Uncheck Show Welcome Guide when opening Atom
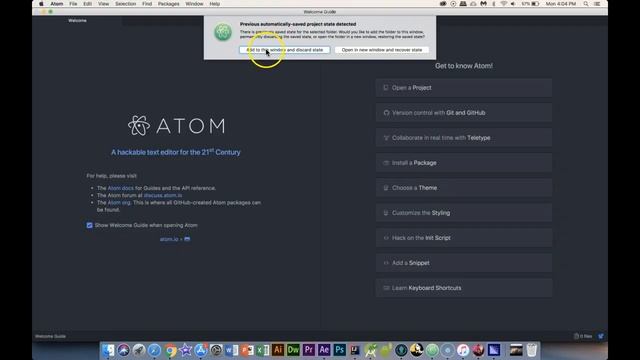This screenshot has height=360, width=640. coord(89,225)
